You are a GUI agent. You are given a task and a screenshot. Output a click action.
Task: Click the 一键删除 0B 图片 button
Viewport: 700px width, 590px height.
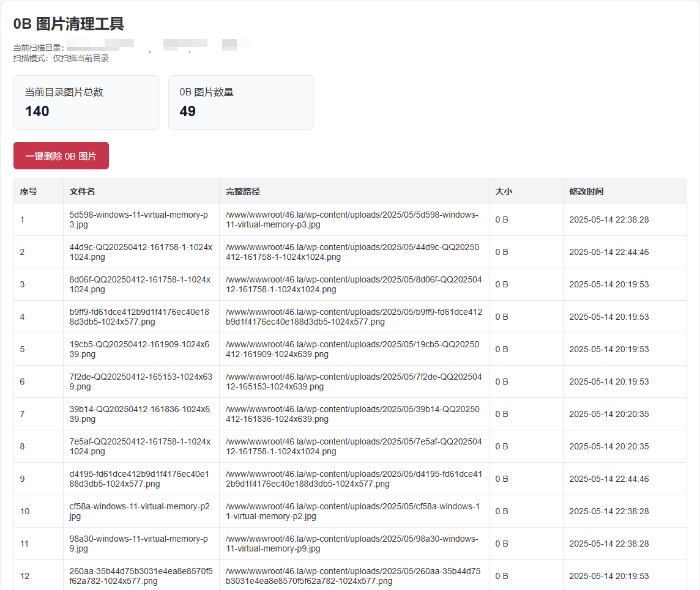[61, 156]
